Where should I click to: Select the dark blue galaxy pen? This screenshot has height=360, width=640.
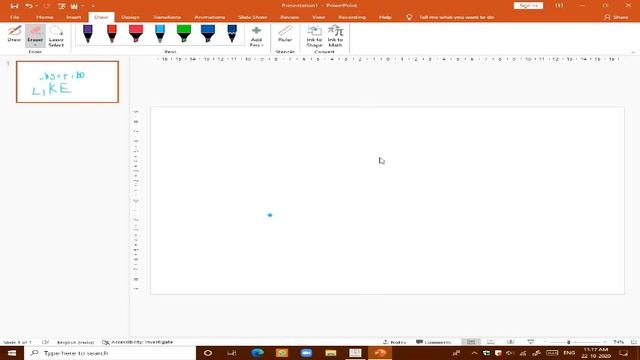pos(232,33)
